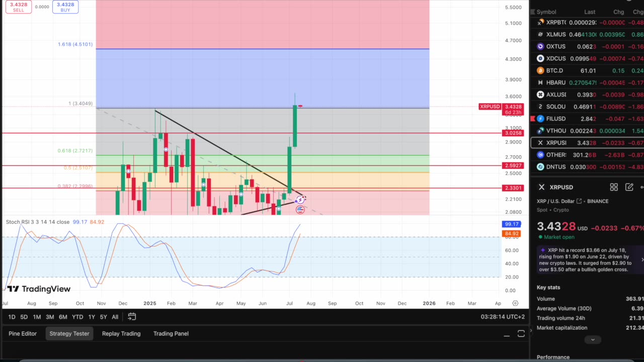Open XRPUSD more options menu

[x=642, y=187]
